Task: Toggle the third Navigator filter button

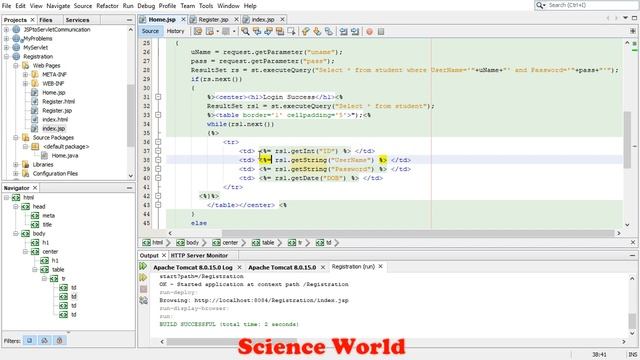Action: coord(60,340)
